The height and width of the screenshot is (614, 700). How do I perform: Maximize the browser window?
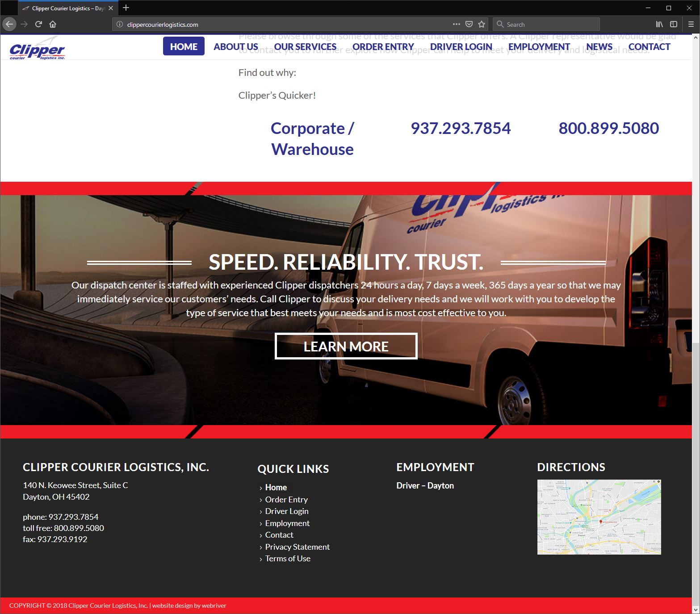(669, 8)
